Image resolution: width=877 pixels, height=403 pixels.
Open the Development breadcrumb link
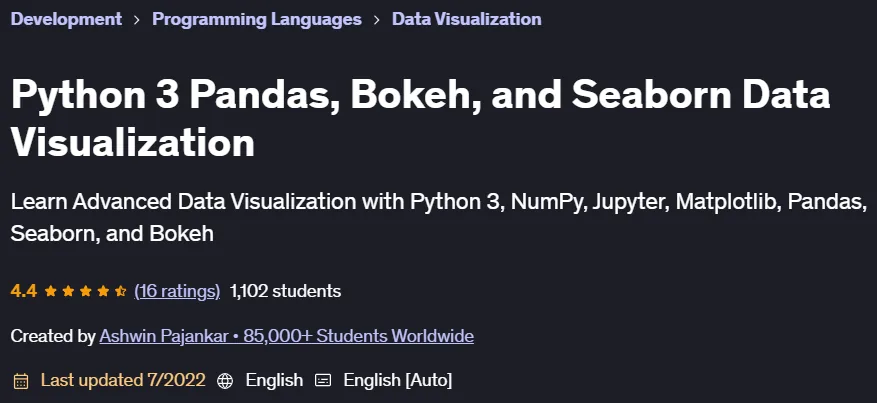pyautogui.click(x=66, y=19)
